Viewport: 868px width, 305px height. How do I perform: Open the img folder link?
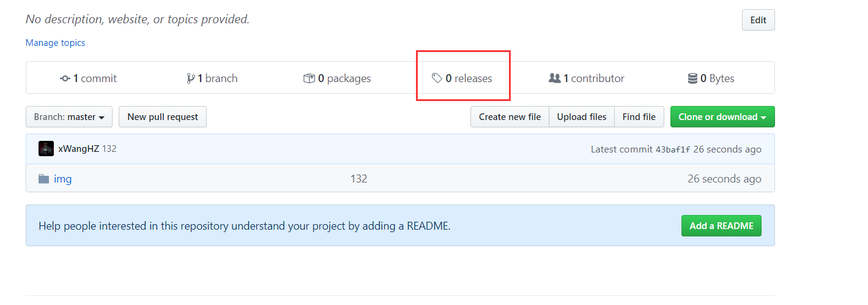pyautogui.click(x=62, y=179)
